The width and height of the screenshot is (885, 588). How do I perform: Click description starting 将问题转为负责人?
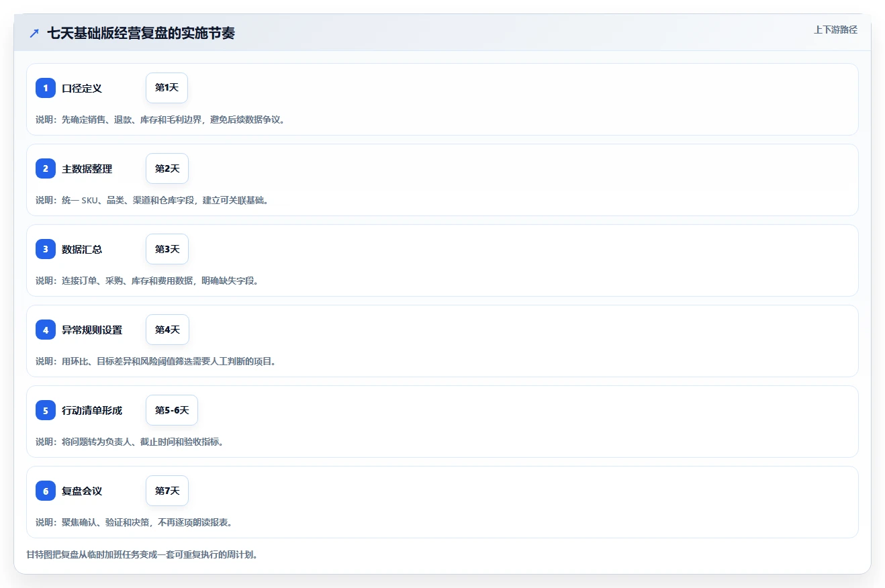[x=130, y=442]
